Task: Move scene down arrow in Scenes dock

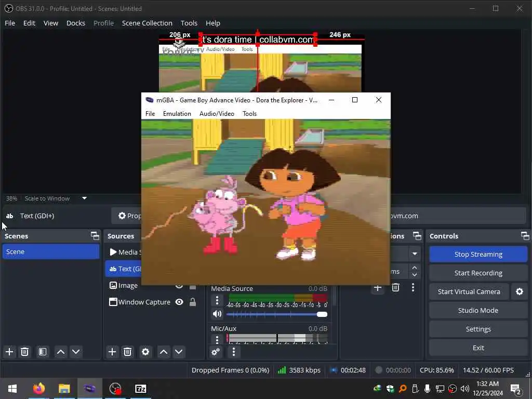Action: coord(76,352)
